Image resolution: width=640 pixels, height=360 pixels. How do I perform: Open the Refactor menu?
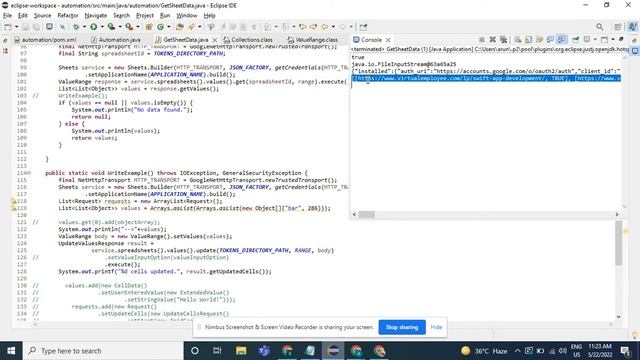[x=68, y=16]
